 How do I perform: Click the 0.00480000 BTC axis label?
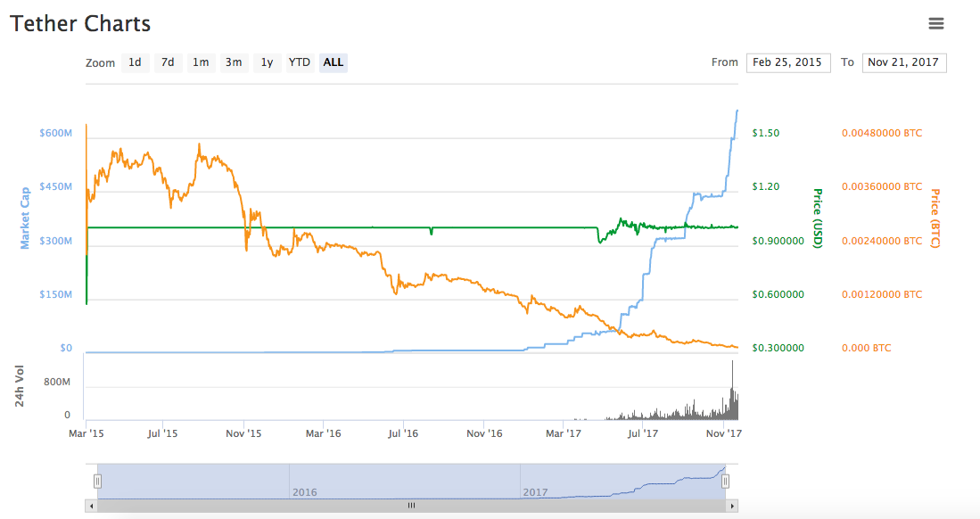[882, 133]
